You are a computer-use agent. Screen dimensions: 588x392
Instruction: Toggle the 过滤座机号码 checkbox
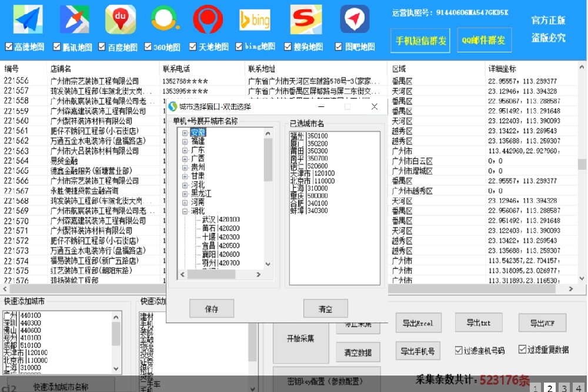pos(458,350)
